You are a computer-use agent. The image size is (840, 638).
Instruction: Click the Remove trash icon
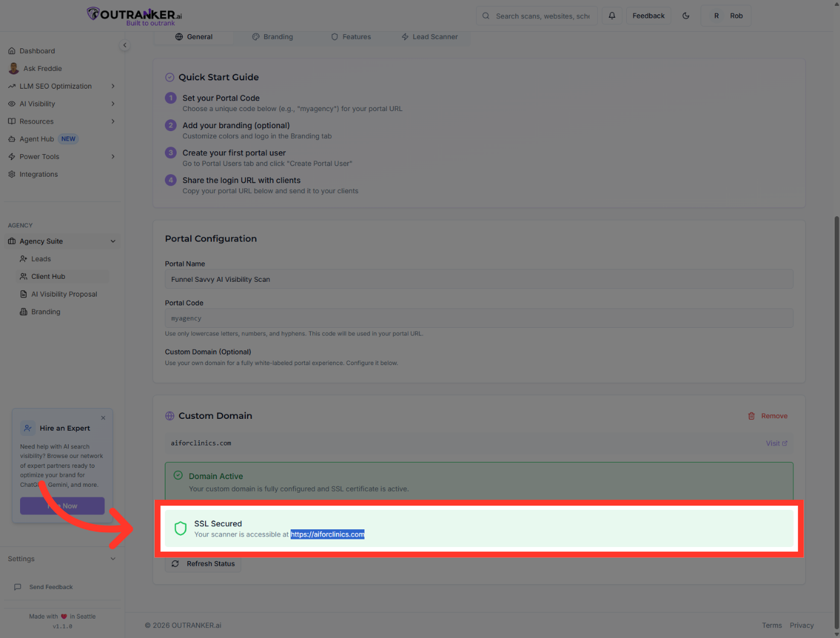pos(751,416)
